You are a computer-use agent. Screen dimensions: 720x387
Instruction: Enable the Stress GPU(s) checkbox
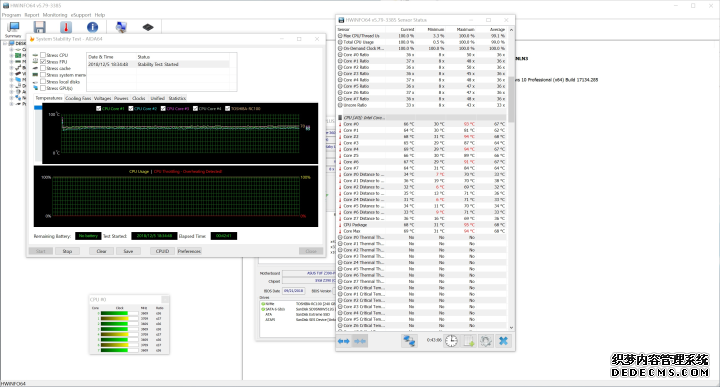(43, 88)
